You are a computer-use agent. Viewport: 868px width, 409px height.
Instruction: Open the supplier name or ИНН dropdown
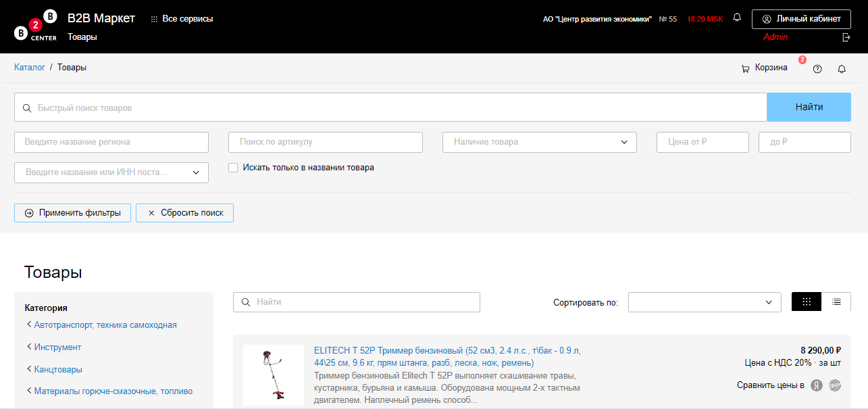[111, 172]
